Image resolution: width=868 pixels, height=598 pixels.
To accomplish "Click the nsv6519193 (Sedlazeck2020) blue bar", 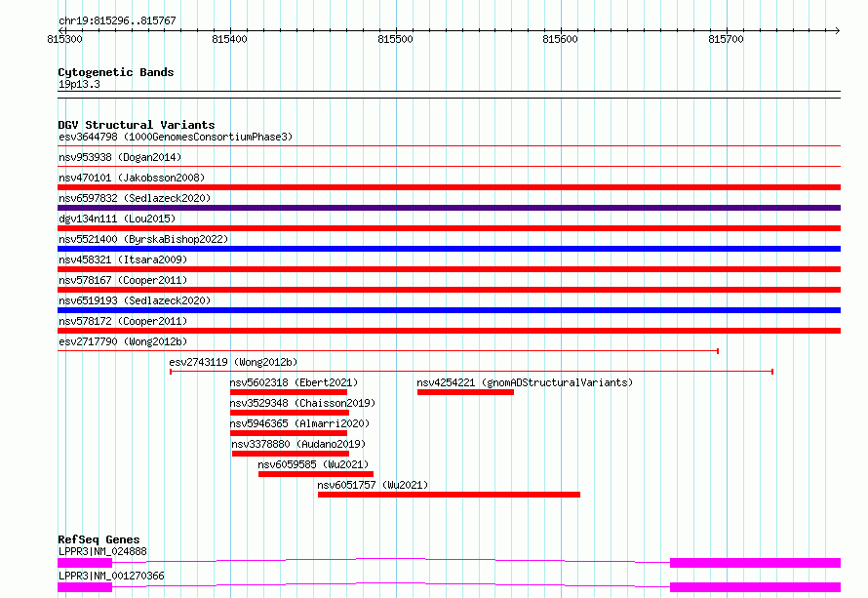I will (x=449, y=310).
